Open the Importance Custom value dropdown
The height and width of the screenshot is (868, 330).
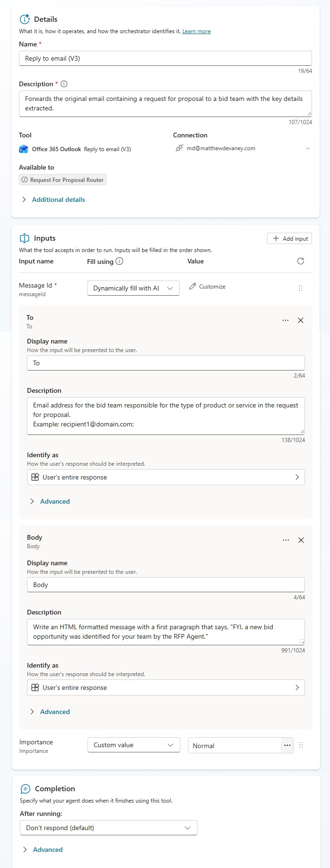[134, 745]
